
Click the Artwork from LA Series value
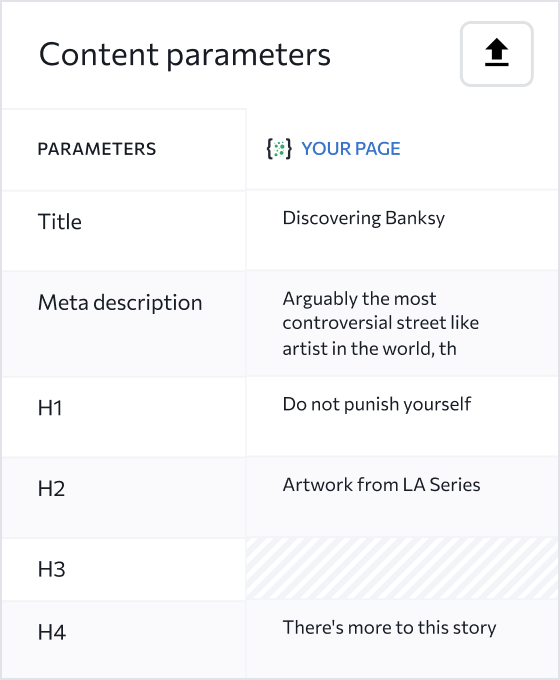(x=381, y=485)
